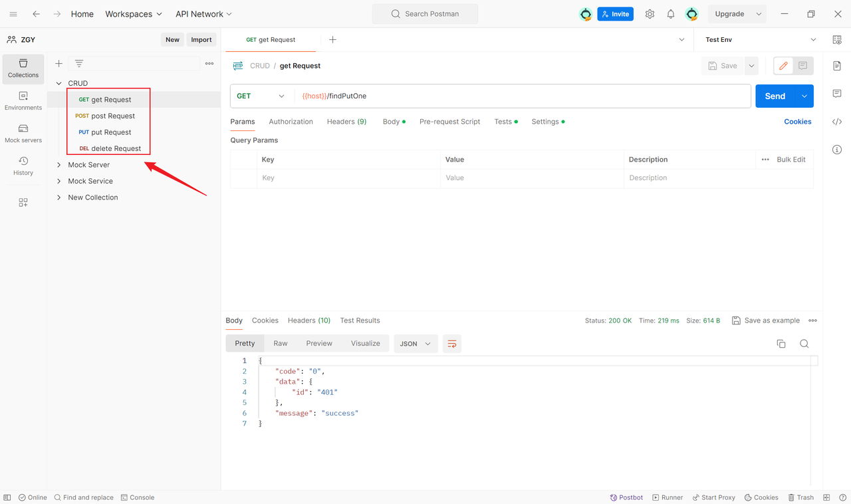Select the Visualize response view
This screenshot has height=504, width=851.
point(366,344)
